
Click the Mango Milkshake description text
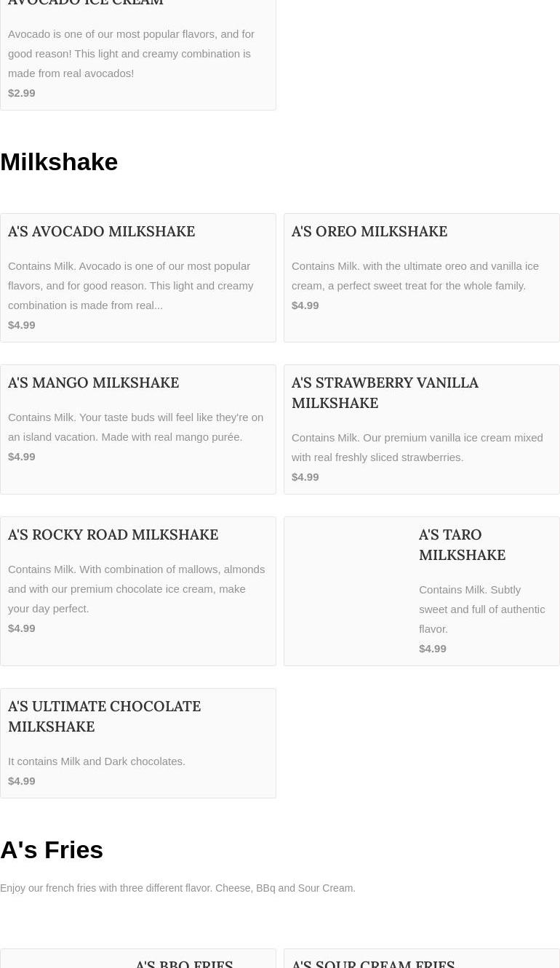[x=135, y=427]
